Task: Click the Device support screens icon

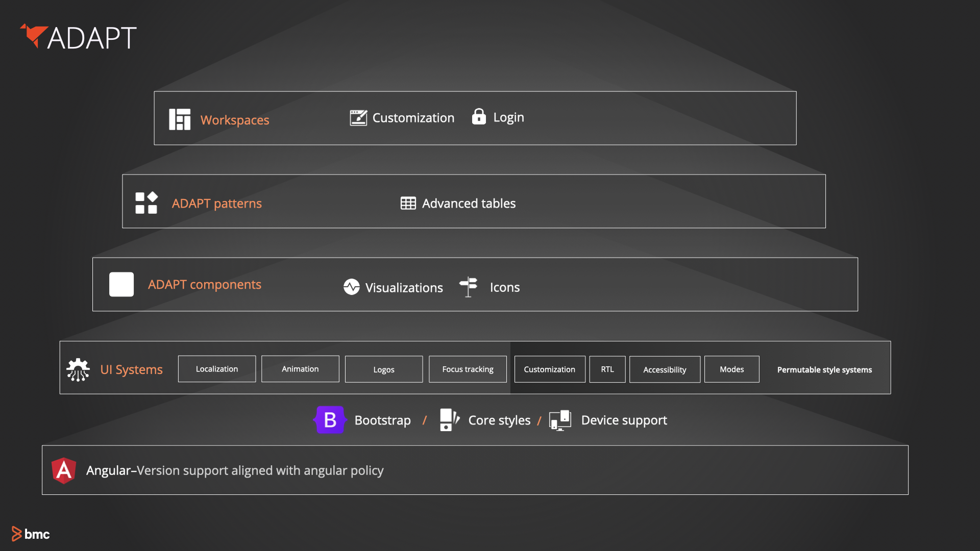Action: tap(560, 420)
